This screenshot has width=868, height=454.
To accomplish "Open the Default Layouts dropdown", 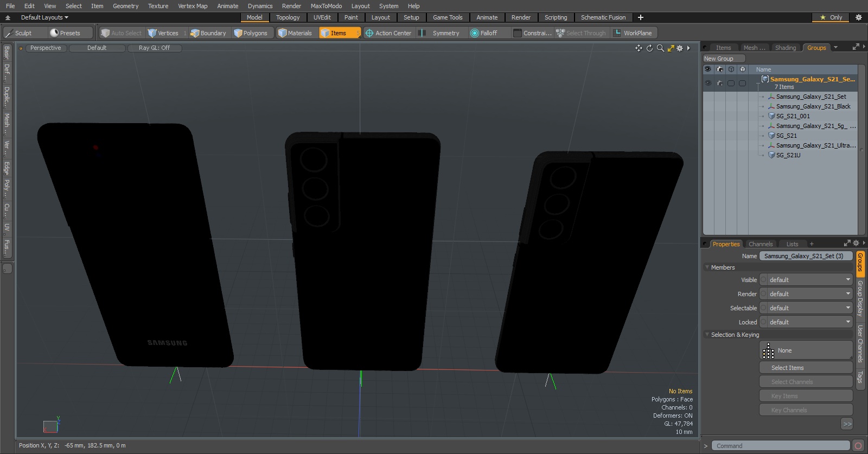I will 44,17.
